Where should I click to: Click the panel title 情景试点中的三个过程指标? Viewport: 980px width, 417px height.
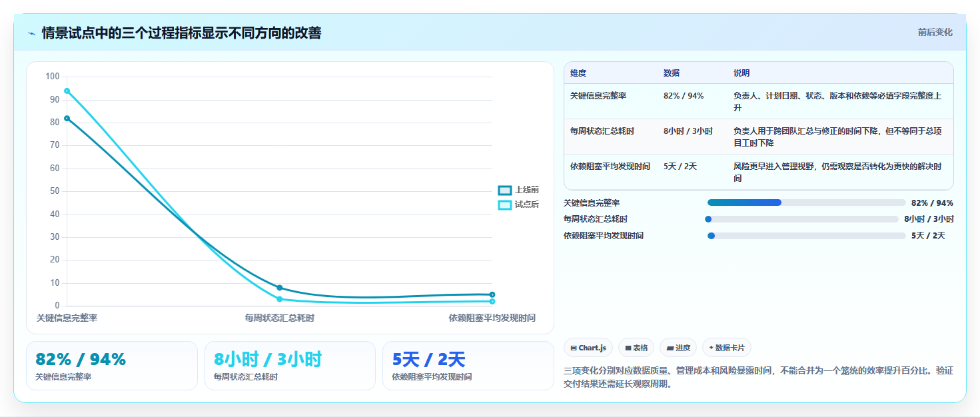[181, 33]
